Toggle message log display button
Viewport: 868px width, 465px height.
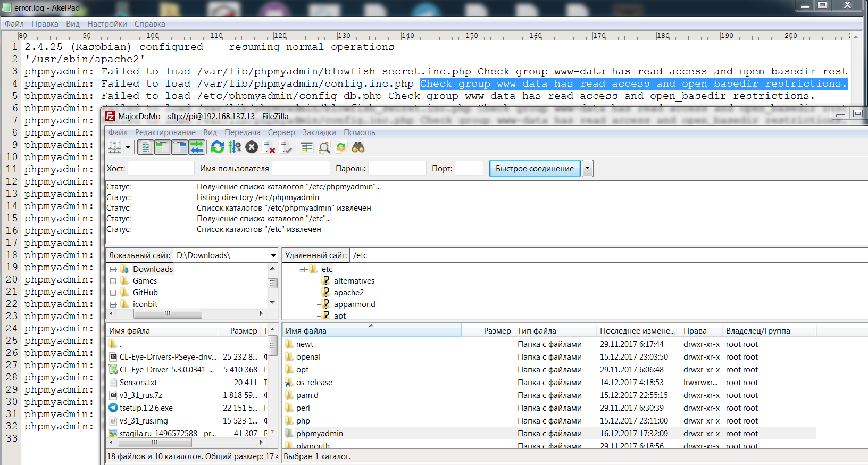click(x=146, y=147)
